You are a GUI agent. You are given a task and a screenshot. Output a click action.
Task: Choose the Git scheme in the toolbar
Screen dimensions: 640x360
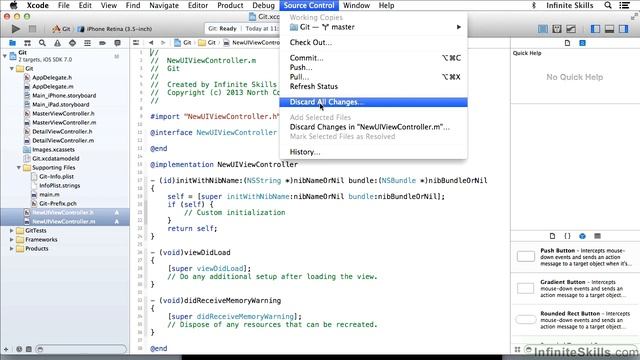click(62, 29)
